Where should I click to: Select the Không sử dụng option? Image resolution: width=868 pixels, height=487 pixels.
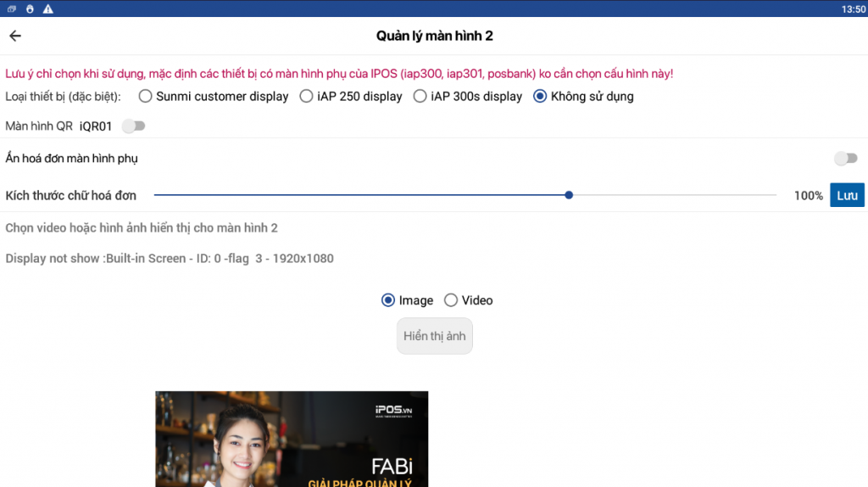point(540,97)
